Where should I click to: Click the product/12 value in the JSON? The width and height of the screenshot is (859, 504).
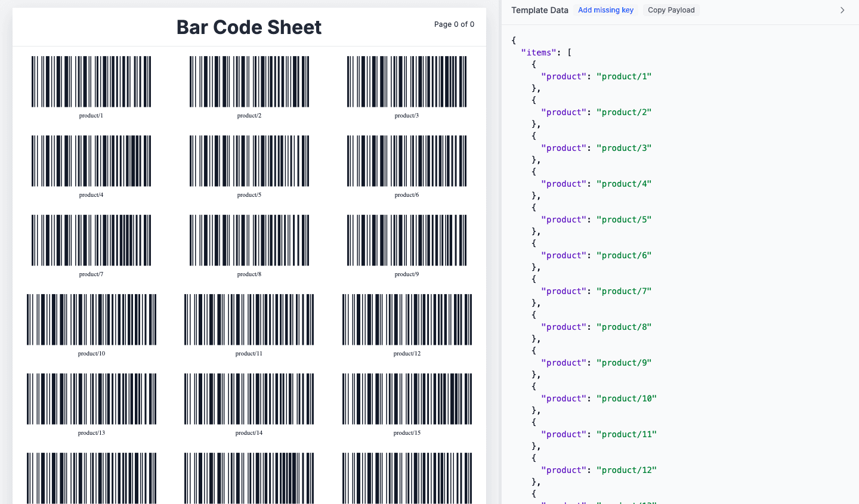626,469
